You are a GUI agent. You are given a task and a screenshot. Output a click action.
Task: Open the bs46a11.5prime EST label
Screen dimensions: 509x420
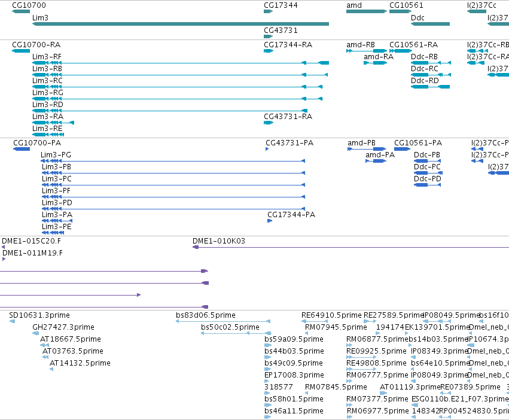point(294,411)
